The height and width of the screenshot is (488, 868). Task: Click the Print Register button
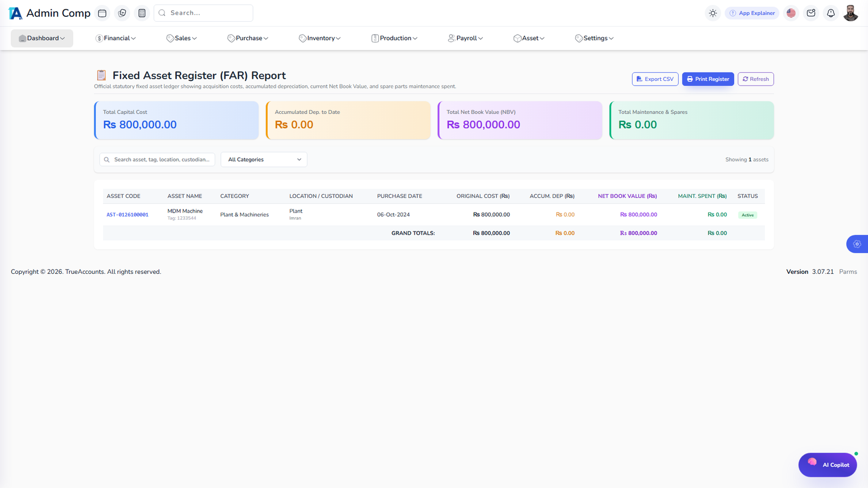pos(708,79)
